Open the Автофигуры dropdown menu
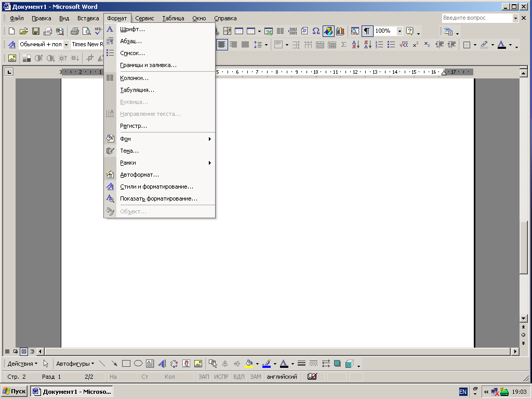This screenshot has height=399, width=532. pyautogui.click(x=75, y=364)
